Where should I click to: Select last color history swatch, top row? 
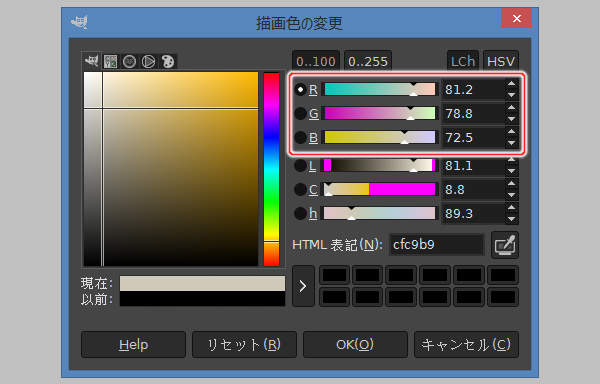[x=503, y=275]
